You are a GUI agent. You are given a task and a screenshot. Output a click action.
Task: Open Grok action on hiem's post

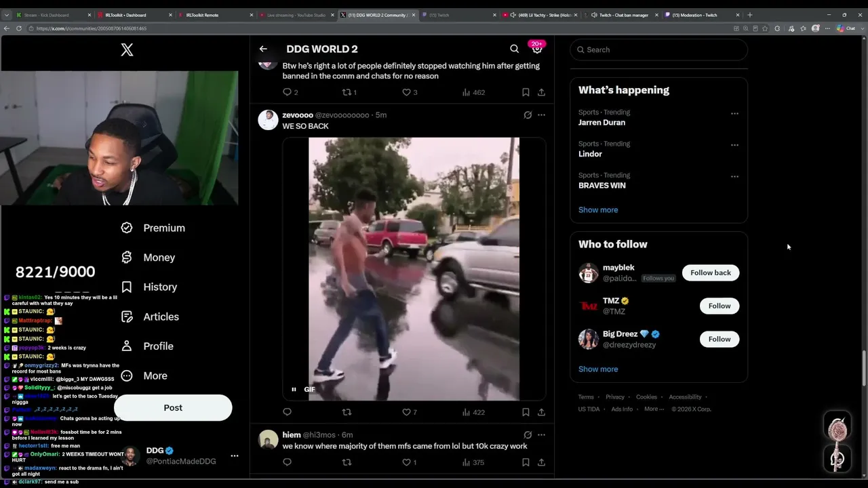tap(528, 435)
